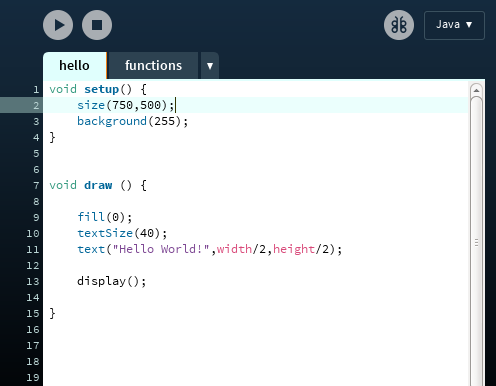Click on the textSize(40) line

pos(122,233)
